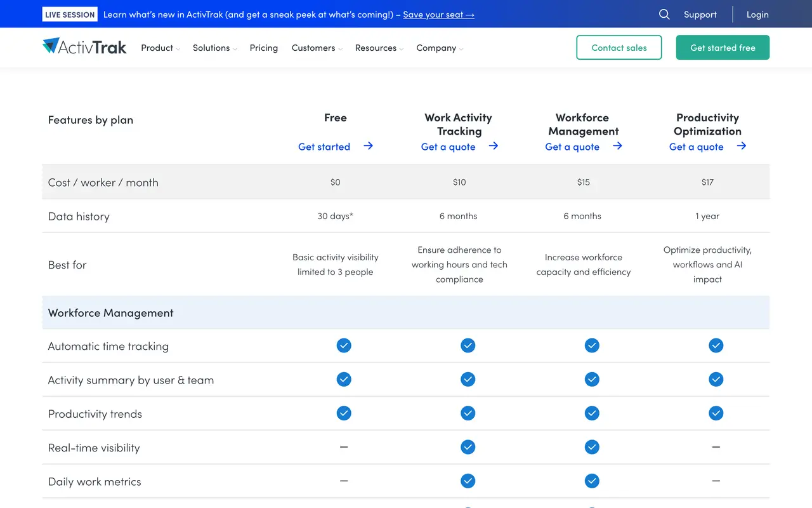Screen dimensions: 812x508
Task: Click the LIVE SESSION badge
Action: click(x=70, y=15)
